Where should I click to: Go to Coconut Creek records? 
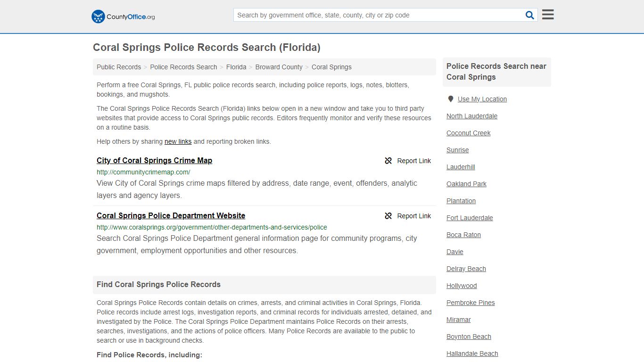(469, 133)
